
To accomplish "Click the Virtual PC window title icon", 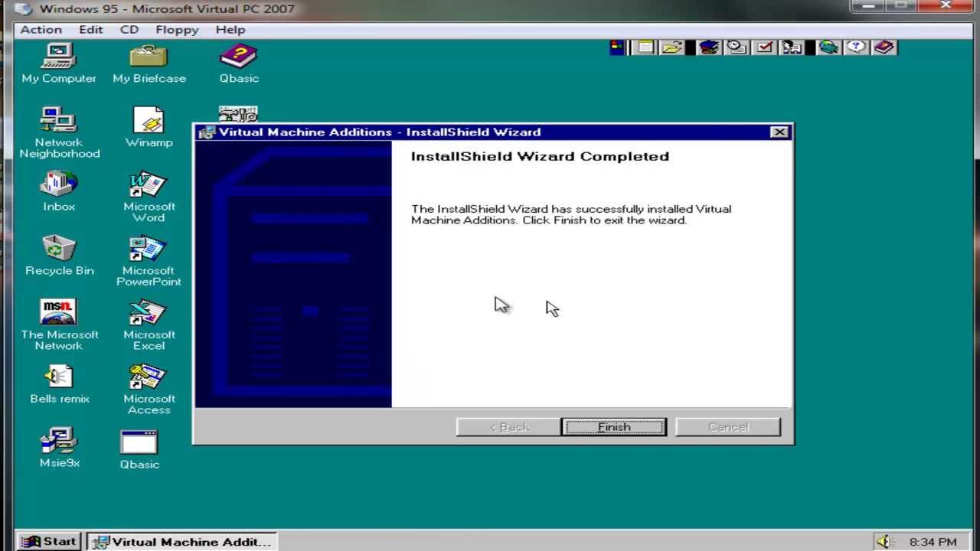I will pyautogui.click(x=24, y=9).
